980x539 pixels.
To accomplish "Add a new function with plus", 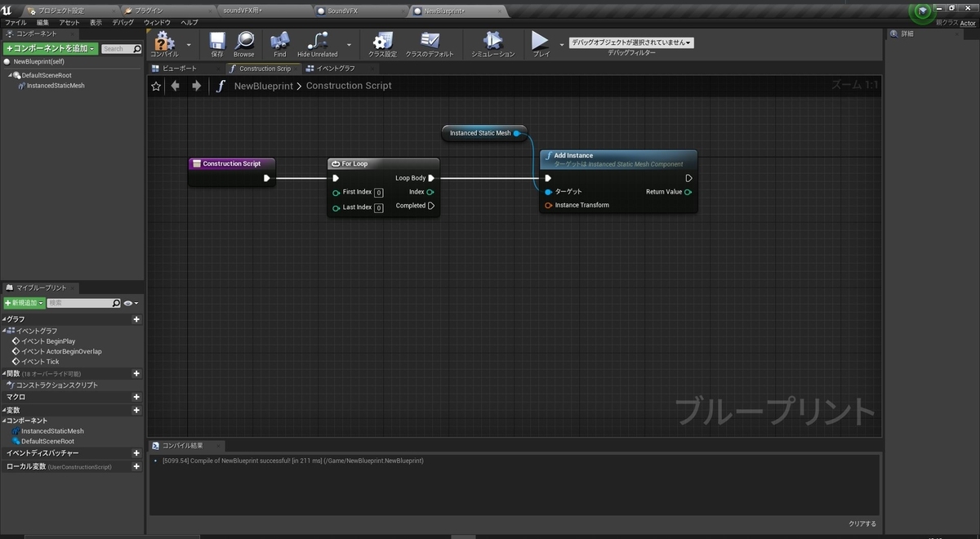I will pos(136,373).
